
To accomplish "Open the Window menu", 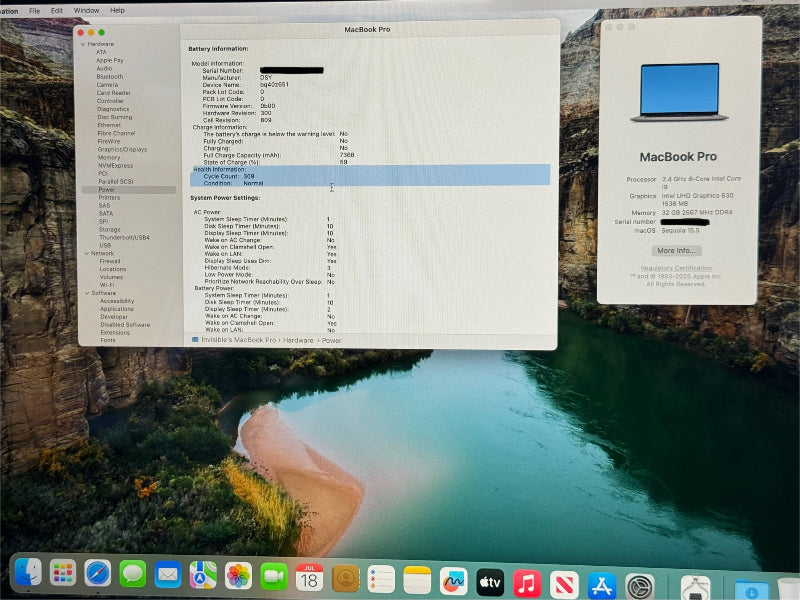I will pos(86,10).
